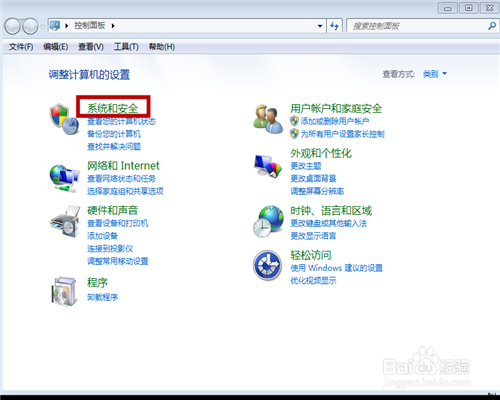Click 使用 Windows 建议的设置 link

[x=336, y=268]
